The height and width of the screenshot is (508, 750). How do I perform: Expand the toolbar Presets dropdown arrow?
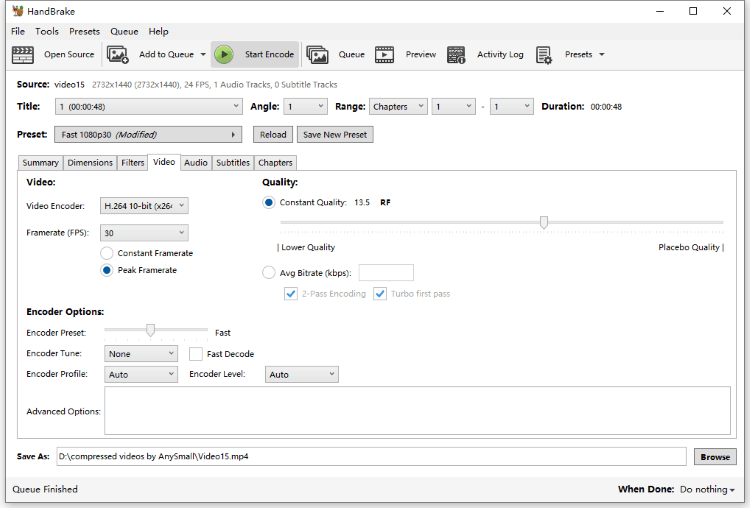tap(602, 55)
